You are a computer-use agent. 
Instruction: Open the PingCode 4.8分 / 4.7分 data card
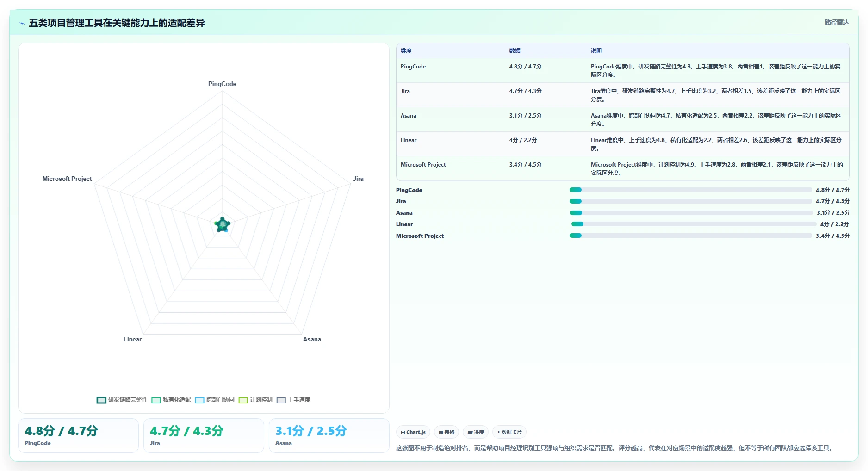(x=78, y=435)
